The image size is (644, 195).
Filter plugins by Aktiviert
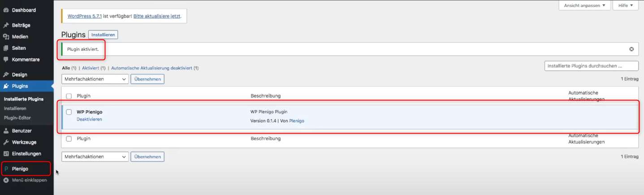pyautogui.click(x=91, y=68)
